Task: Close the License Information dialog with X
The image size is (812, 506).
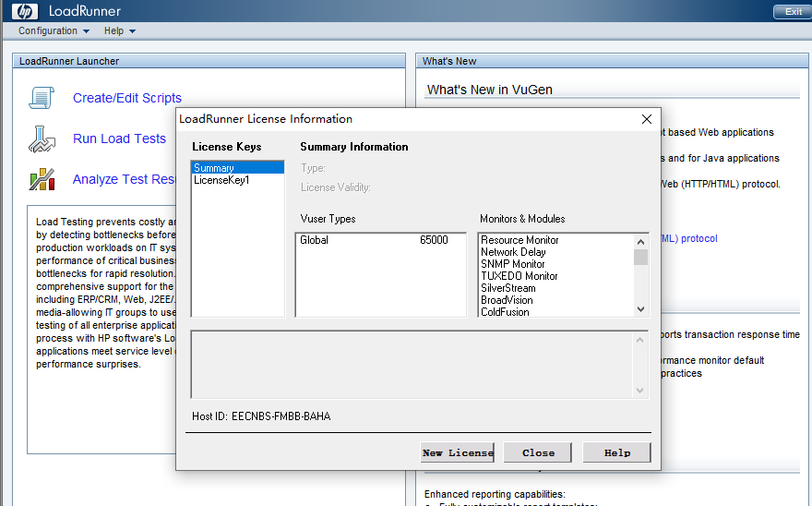Action: coord(646,119)
